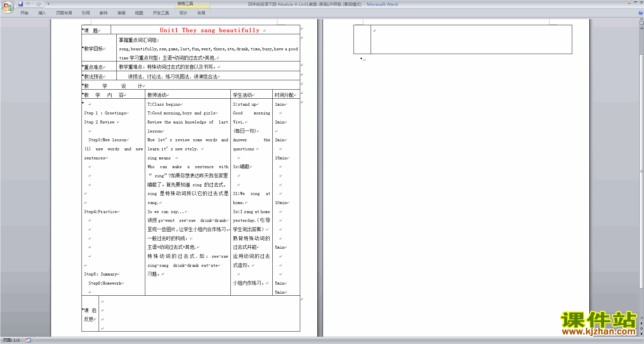
Task: Click 'Step6:Homework' text
Action: [x=105, y=283]
